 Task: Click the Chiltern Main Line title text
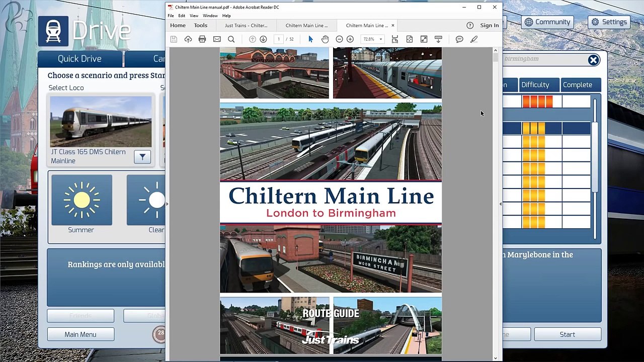pyautogui.click(x=331, y=196)
